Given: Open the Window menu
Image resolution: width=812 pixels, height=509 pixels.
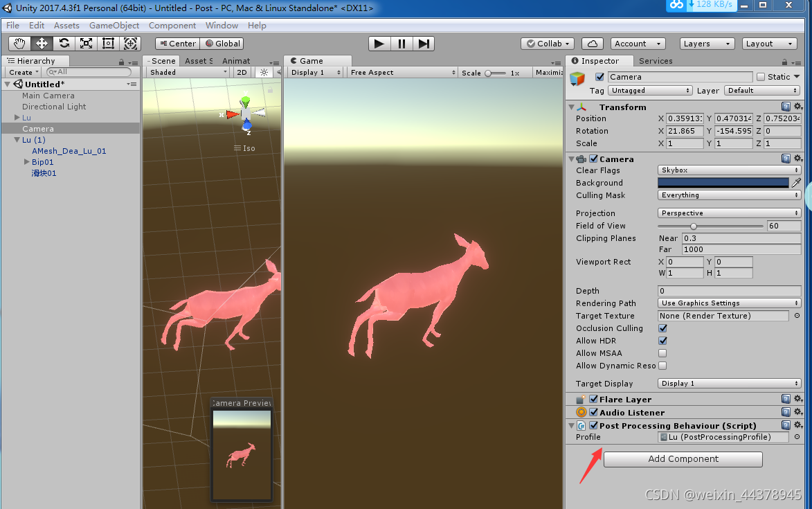Looking at the screenshot, I should (x=222, y=26).
